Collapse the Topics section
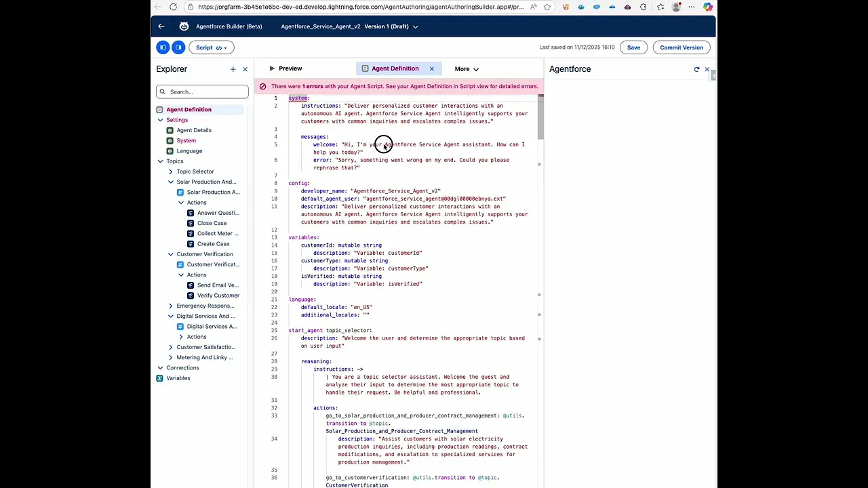This screenshot has width=868, height=488. [160, 161]
